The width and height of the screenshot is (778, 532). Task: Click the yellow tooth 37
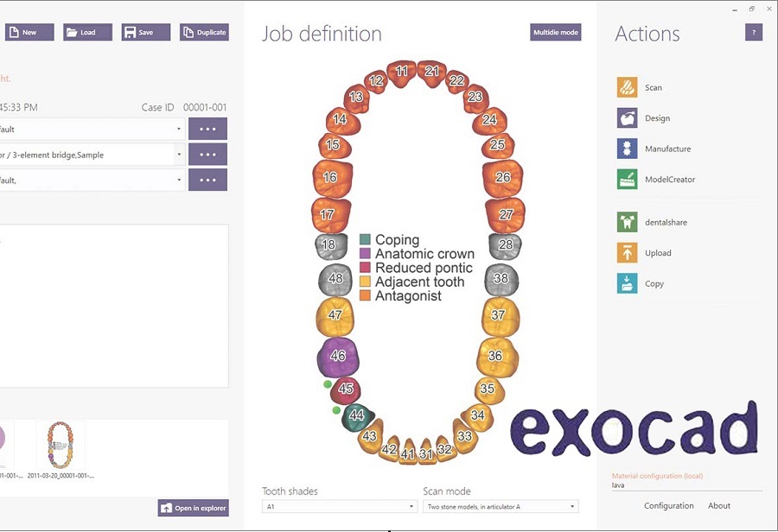pos(501,317)
